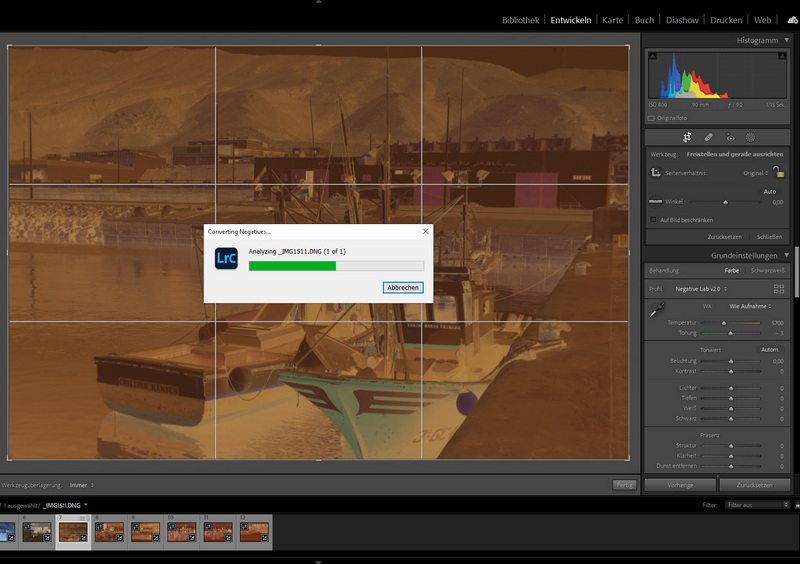Click Abbrechen in the Converting Negatives dialog
Screen dimensions: 800x564
(403, 287)
